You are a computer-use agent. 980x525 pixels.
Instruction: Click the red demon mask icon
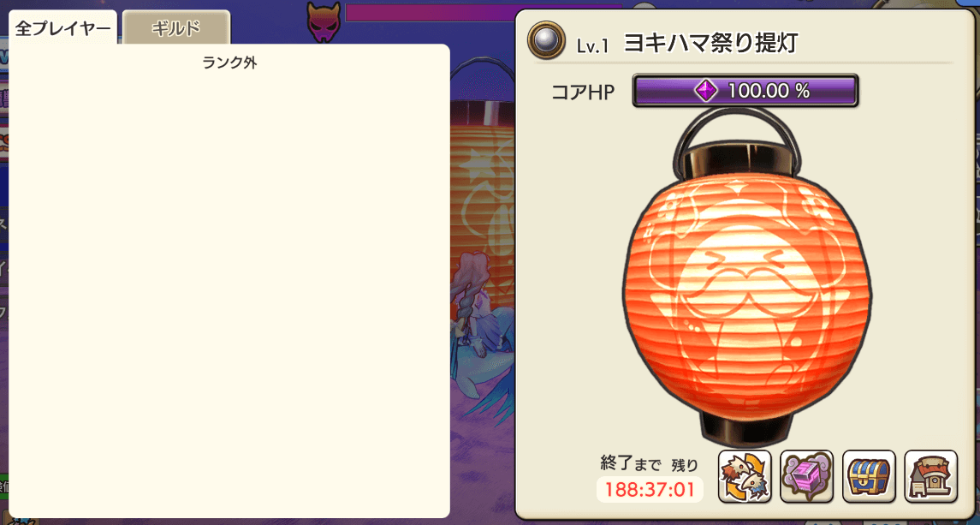[324, 22]
